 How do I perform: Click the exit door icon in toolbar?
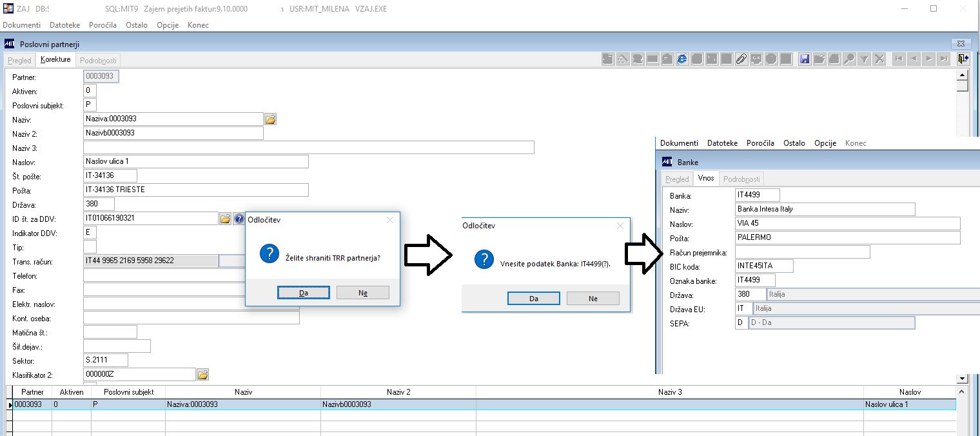pyautogui.click(x=963, y=59)
